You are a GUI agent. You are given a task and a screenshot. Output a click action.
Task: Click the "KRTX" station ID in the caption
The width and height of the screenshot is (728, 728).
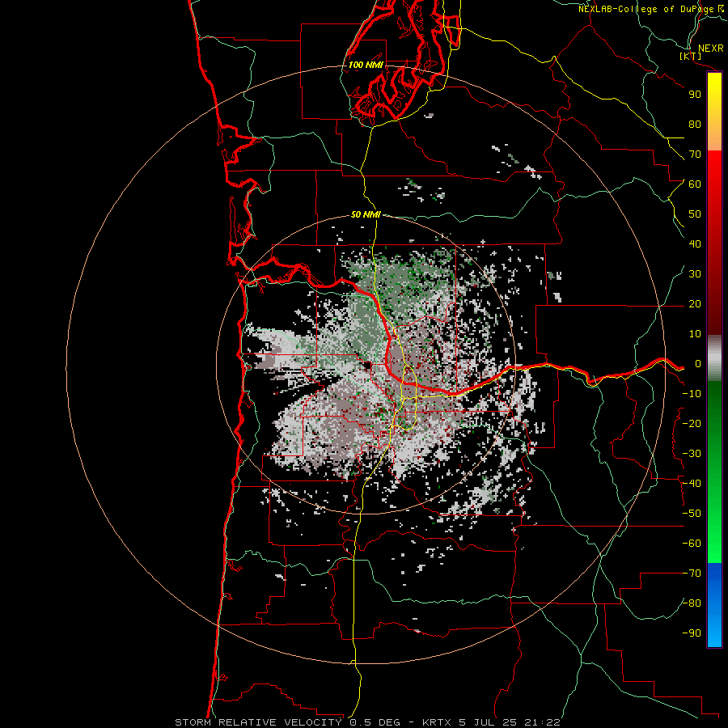438,722
